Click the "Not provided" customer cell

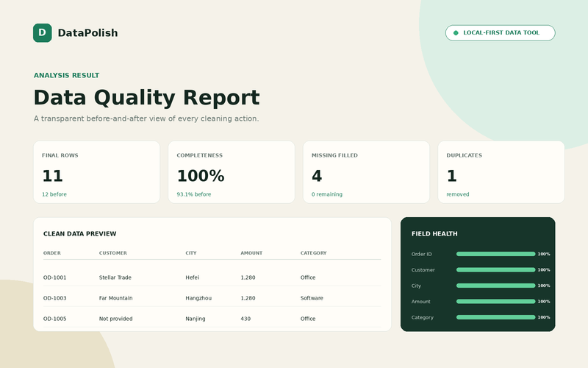coord(116,319)
